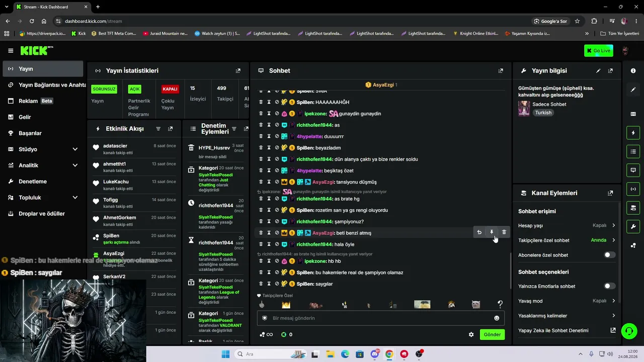
Task: Click the HYPE_Husrev moderation entry
Action: click(x=215, y=152)
